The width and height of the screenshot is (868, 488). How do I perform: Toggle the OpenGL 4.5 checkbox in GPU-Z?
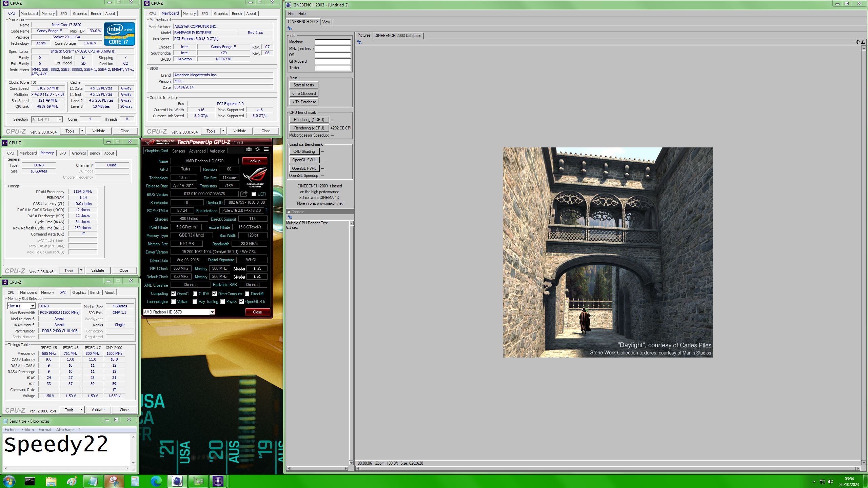click(241, 302)
